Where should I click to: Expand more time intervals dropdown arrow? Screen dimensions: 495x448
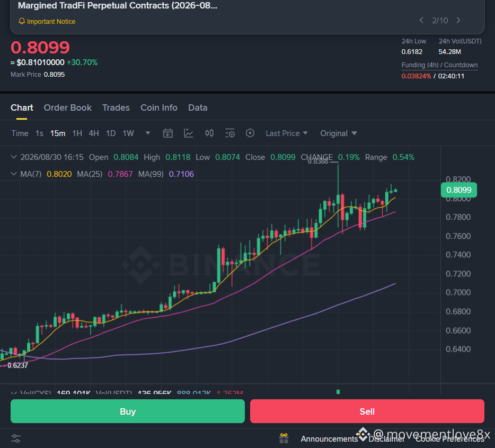coord(148,133)
